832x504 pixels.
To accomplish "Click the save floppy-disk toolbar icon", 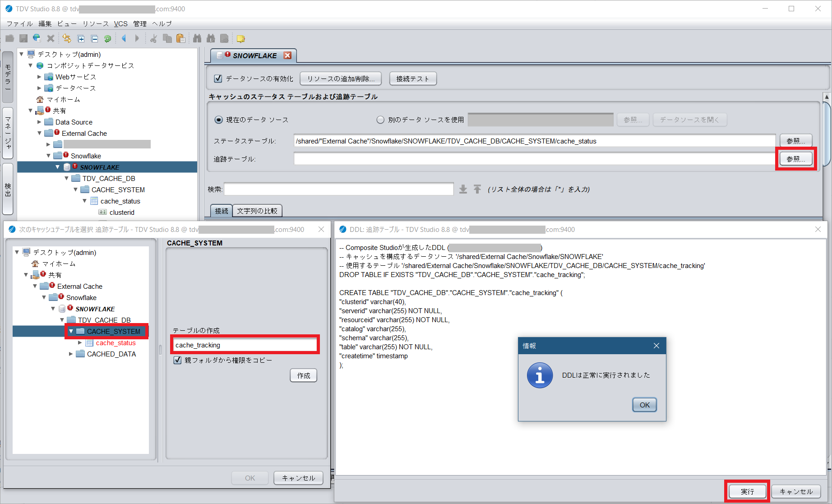I will pos(23,39).
